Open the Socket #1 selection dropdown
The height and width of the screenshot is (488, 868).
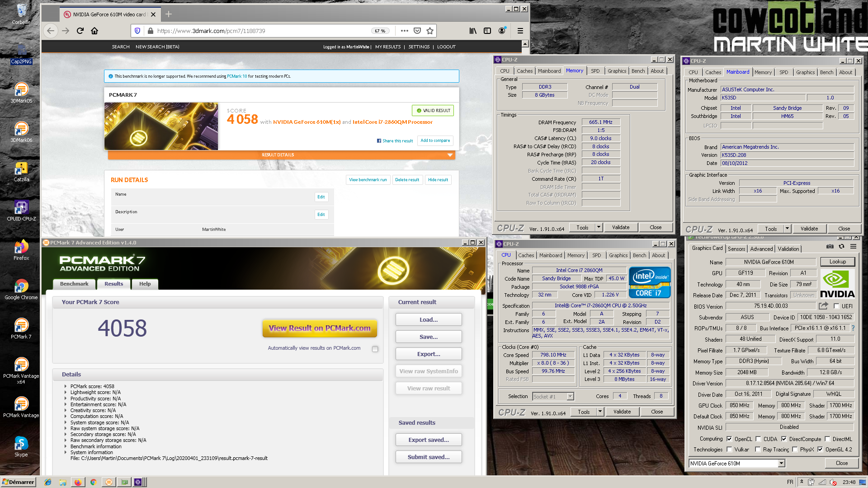[x=571, y=396]
